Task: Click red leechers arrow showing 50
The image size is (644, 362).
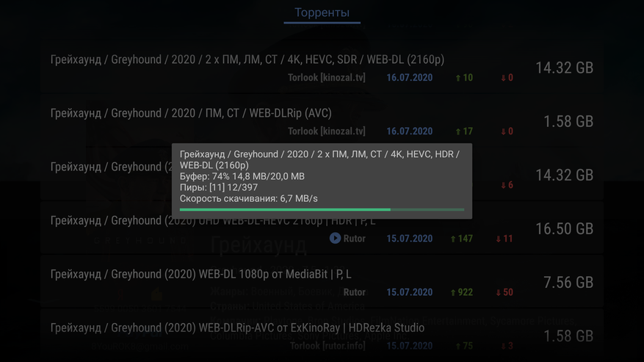Action: click(498, 292)
